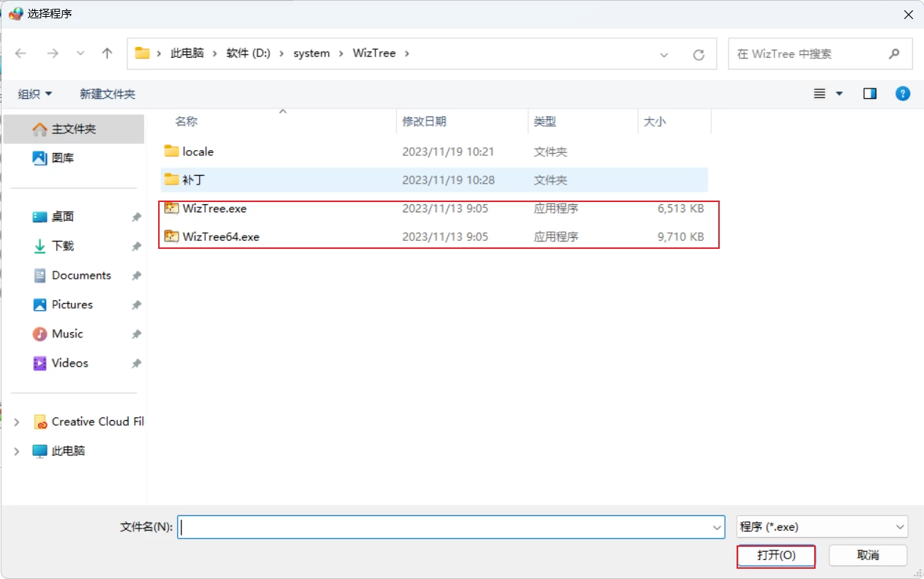Open the view options dropdown arrow
Screen dimensions: 924x579
click(839, 94)
